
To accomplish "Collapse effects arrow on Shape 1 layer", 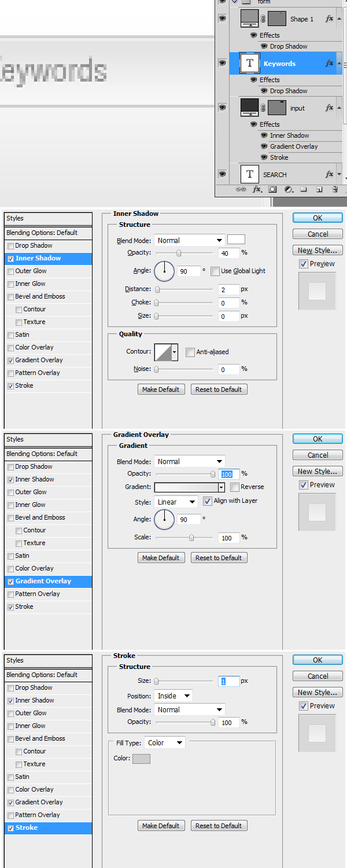I will coord(339,19).
